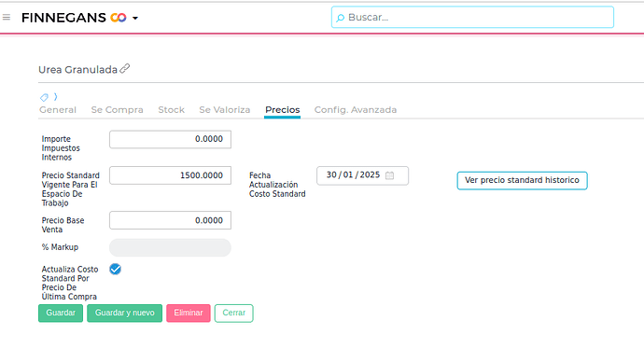The height and width of the screenshot is (362, 644).
Task: Open the hamburger menu icon
Action: coord(7,17)
